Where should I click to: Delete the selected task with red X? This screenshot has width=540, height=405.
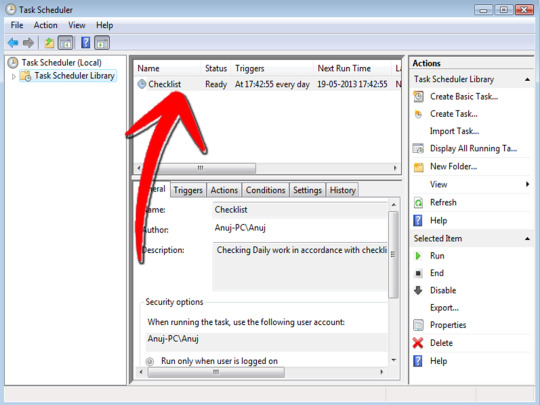pyautogui.click(x=441, y=343)
